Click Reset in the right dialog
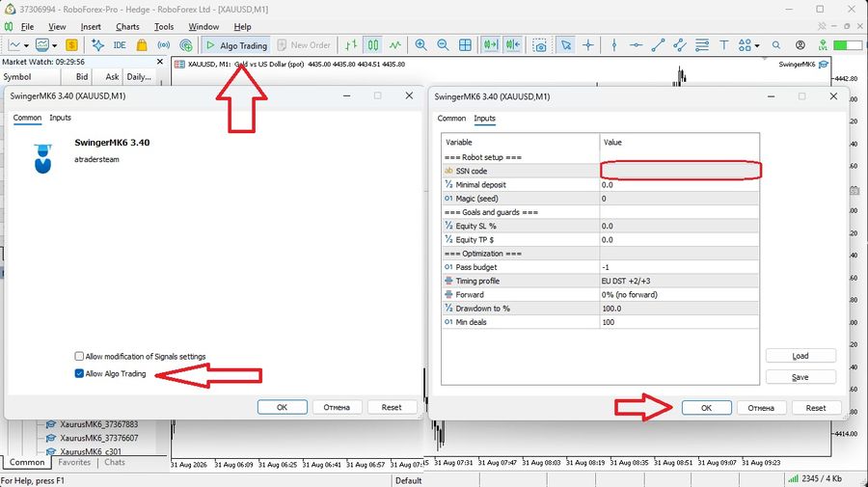Screen dimensions: 868x487 click(815, 408)
